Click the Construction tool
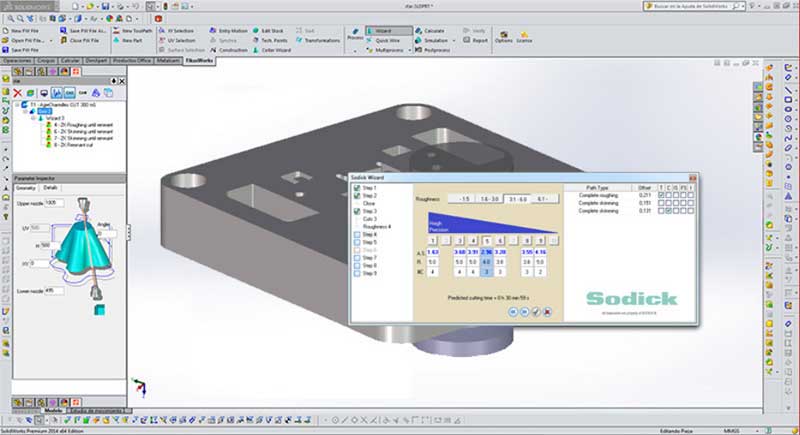800x435 pixels. click(x=229, y=50)
